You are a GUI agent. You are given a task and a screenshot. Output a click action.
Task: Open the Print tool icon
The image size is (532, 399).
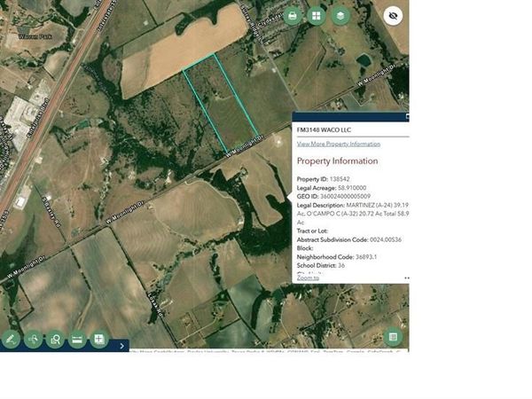point(292,16)
